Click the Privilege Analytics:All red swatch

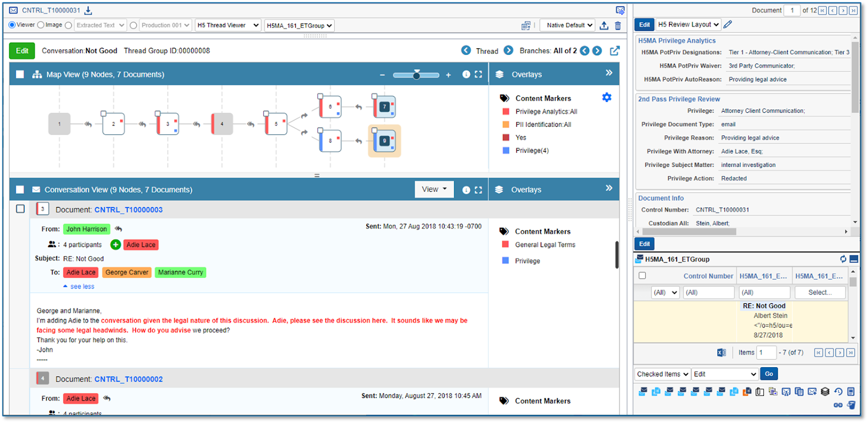click(506, 112)
